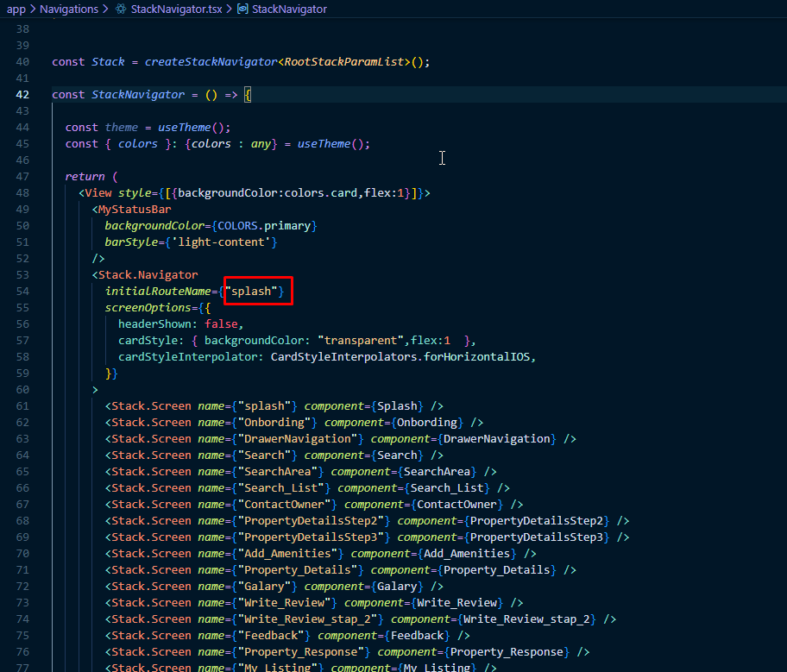Click the StackNavigator symbol icon in breadcrumb
Screen dimensions: 787x672
(x=242, y=9)
